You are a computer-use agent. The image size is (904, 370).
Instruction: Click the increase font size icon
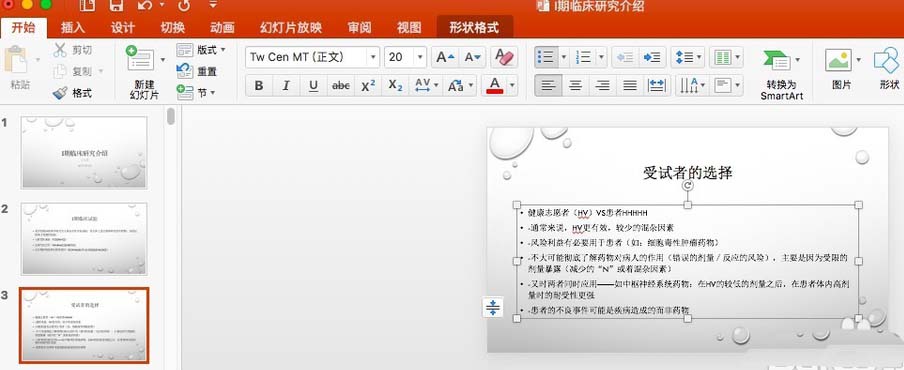(x=445, y=57)
